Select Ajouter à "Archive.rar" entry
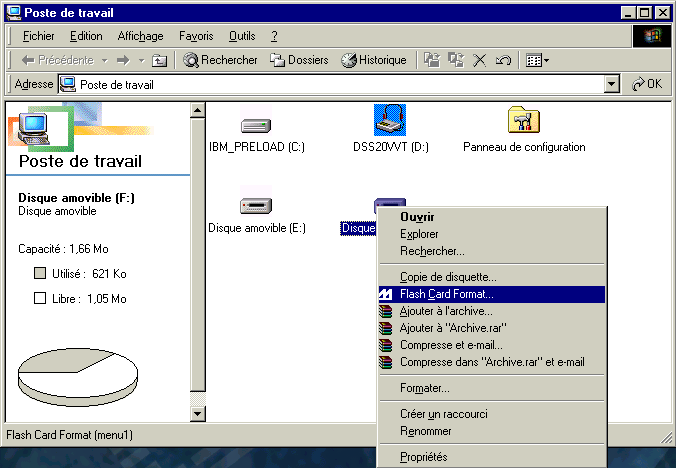Image resolution: width=676 pixels, height=468 pixels. [492, 328]
